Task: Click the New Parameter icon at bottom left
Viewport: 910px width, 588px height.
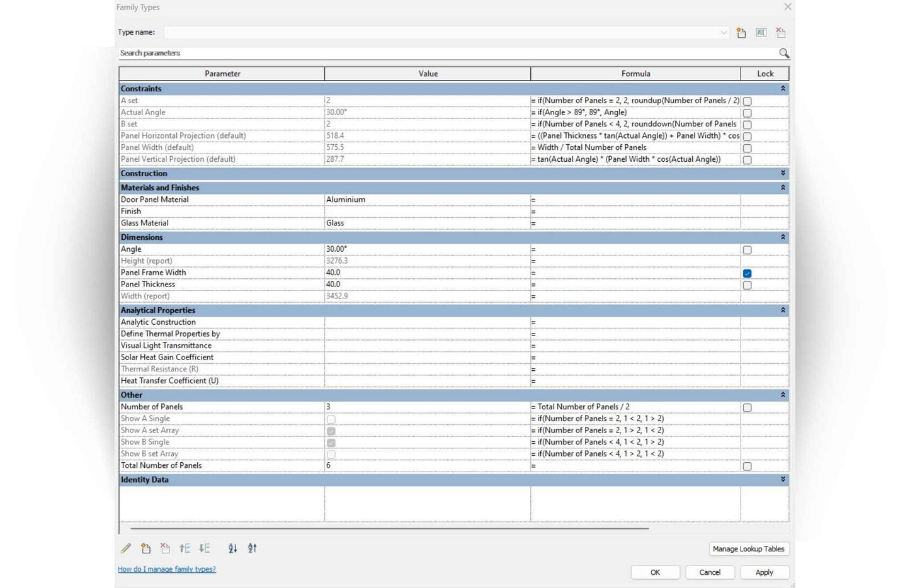Action: coord(145,548)
